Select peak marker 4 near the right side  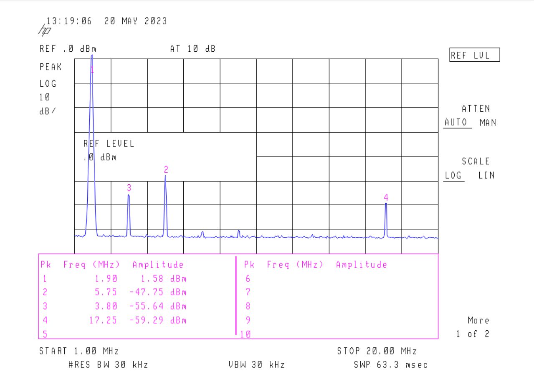point(386,197)
